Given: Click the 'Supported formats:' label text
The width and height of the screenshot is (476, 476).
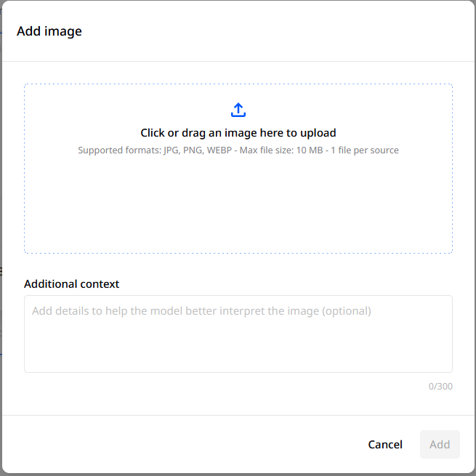Looking at the screenshot, I should (x=119, y=150).
